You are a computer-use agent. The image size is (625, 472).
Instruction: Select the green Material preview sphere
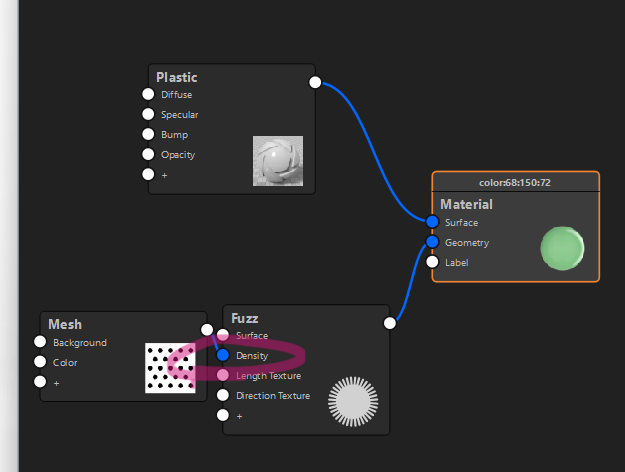562,248
